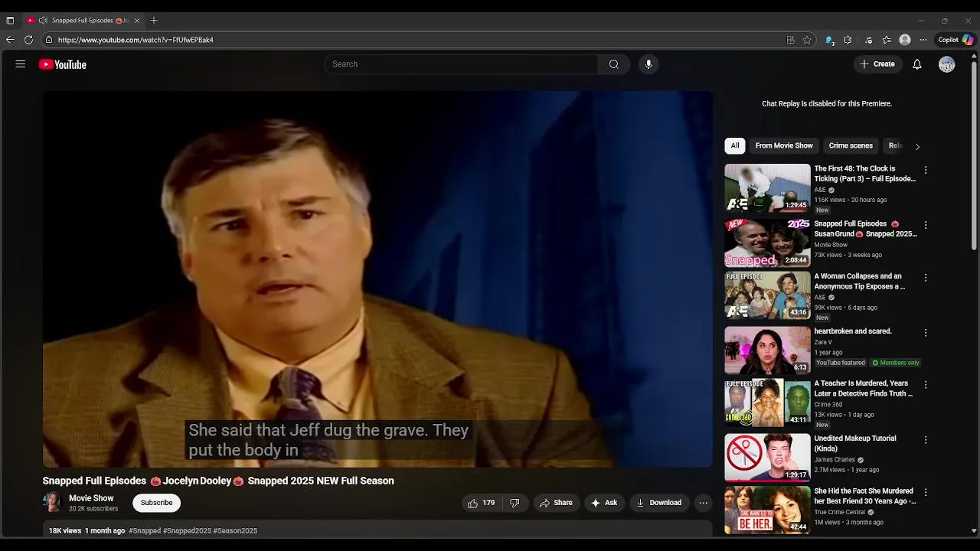Add this page to browser favorites star
Screen dimensions: 980x551
[807, 40]
